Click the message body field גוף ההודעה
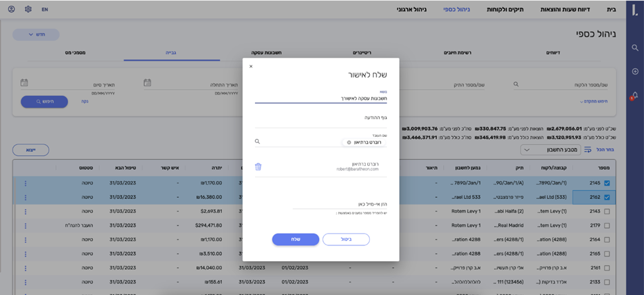Screen dimensions: 644x295 321,118
